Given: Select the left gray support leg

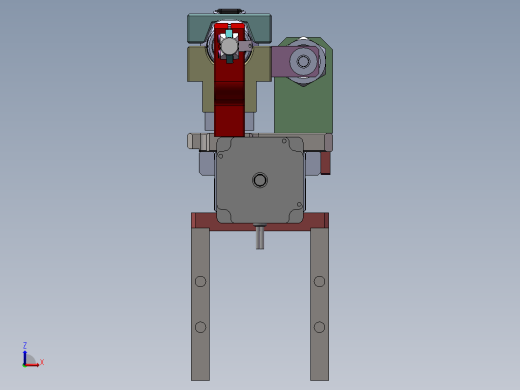Looking at the screenshot, I should pos(200,304).
